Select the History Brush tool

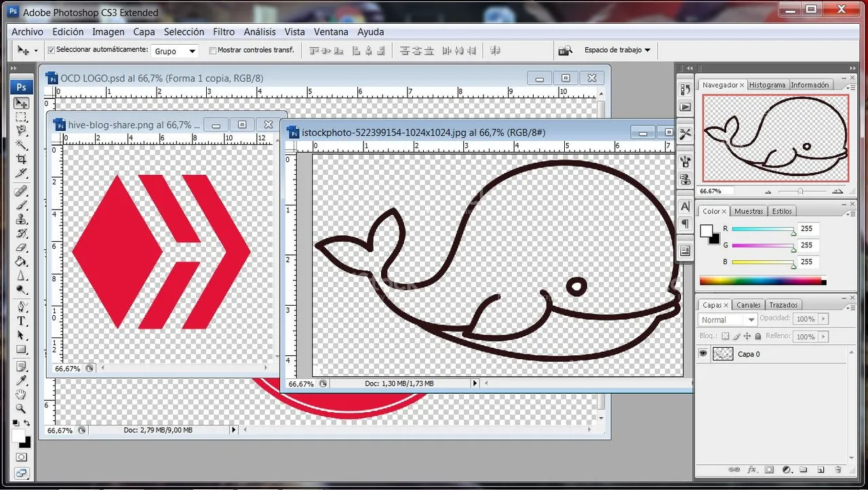[22, 233]
